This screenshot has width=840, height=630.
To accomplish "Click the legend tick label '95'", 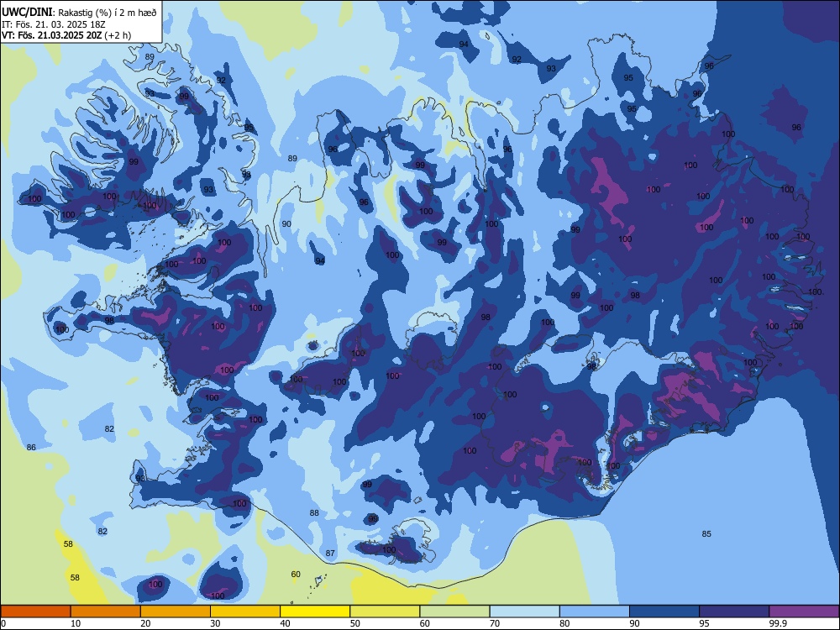I will click(x=704, y=623).
